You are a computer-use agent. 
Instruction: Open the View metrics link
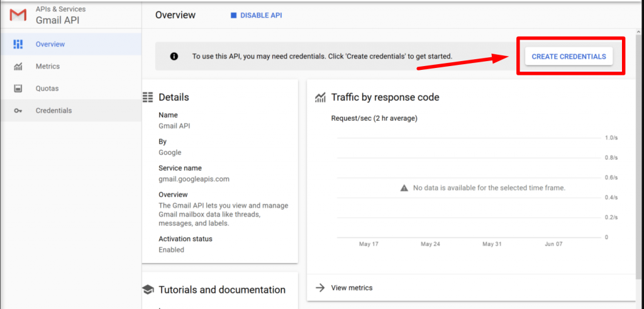coord(352,288)
